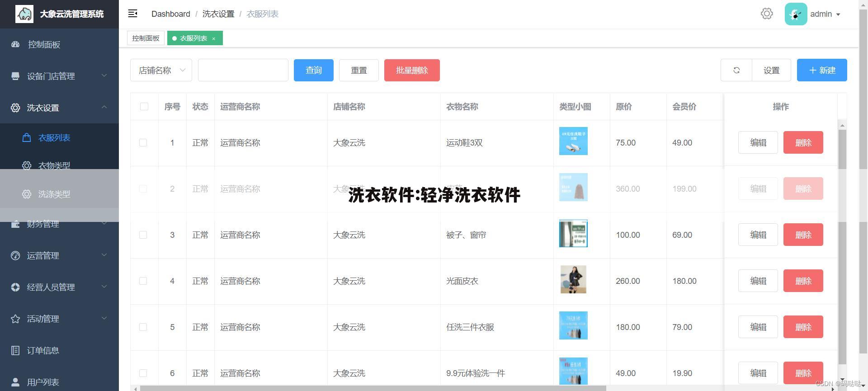Expand the 经营人员管理 sidebar menu
The height and width of the screenshot is (391, 868).
click(x=59, y=287)
